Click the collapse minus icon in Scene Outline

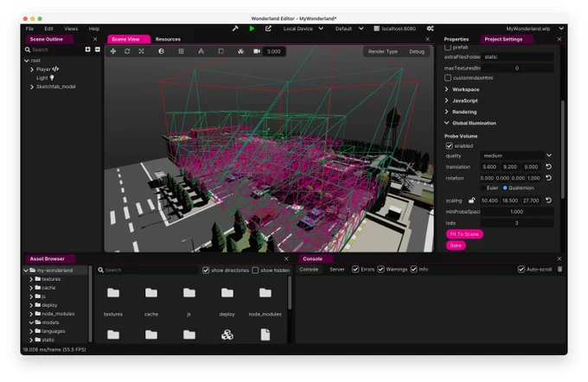pyautogui.click(x=98, y=49)
